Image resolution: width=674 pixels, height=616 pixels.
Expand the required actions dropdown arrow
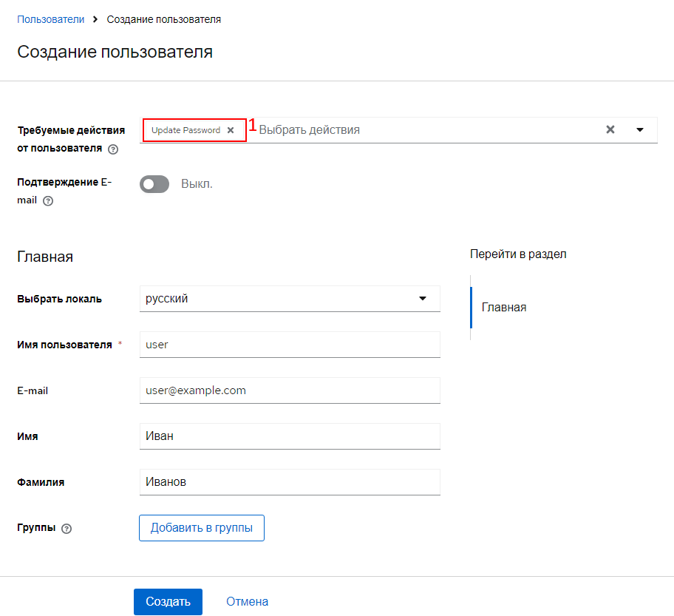pos(640,129)
